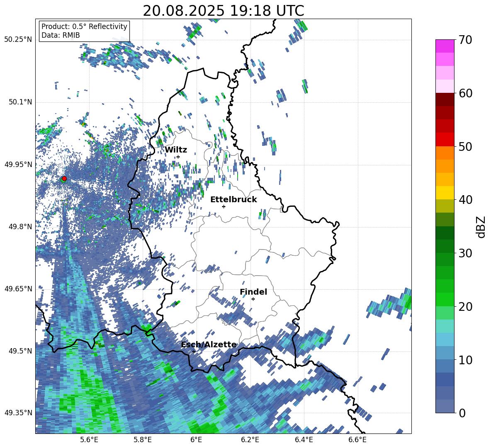Click the Findel station label
The width and height of the screenshot is (491, 448).
(x=253, y=292)
